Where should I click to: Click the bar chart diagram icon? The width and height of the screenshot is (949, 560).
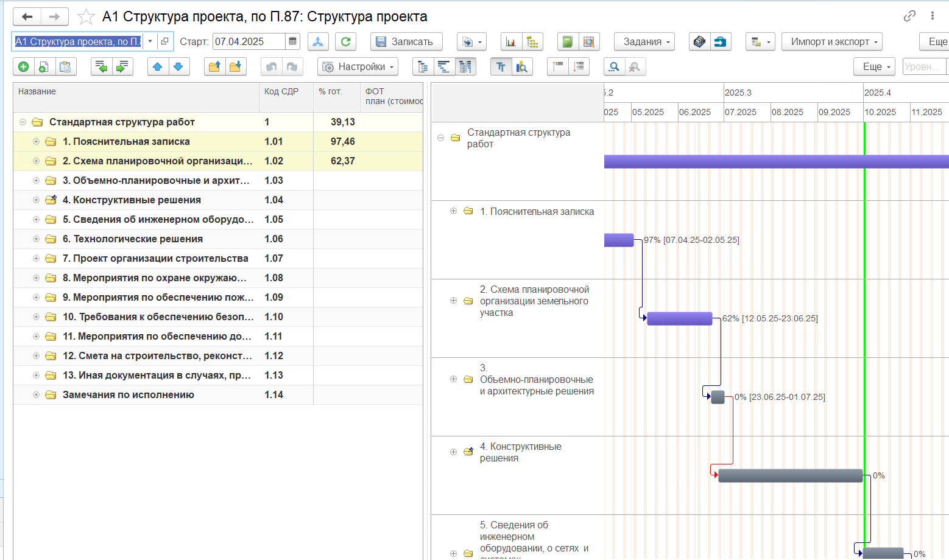pos(511,41)
